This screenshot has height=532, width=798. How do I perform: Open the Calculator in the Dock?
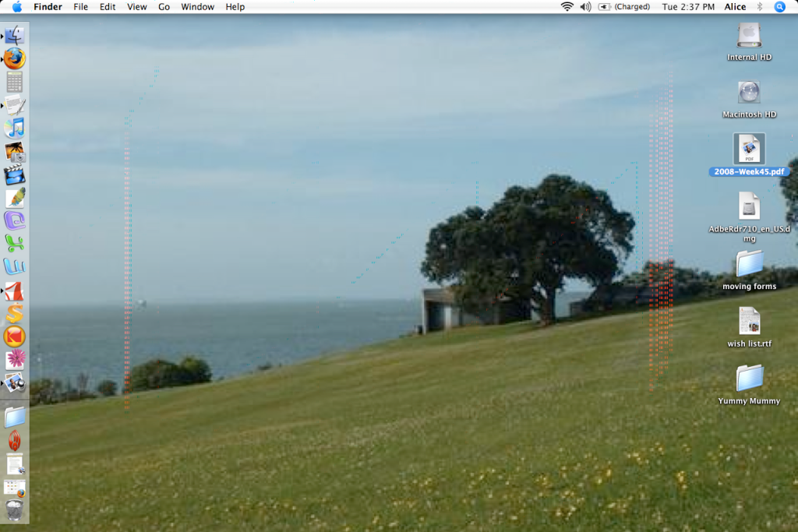(14, 82)
